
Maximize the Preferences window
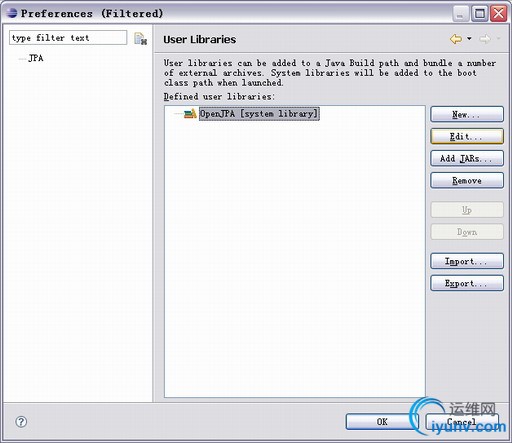point(480,14)
